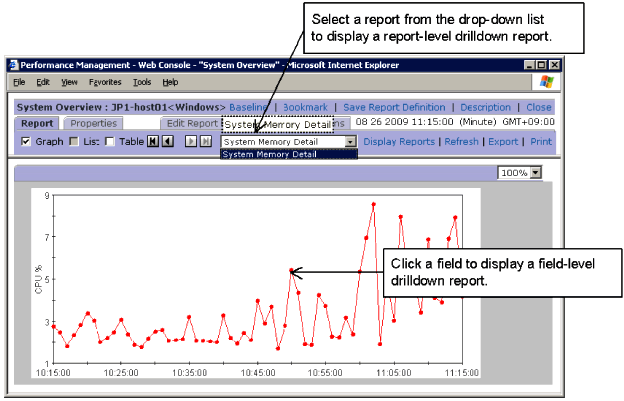Go to the first report page arrow
This screenshot has width=624, height=401.
[153, 141]
